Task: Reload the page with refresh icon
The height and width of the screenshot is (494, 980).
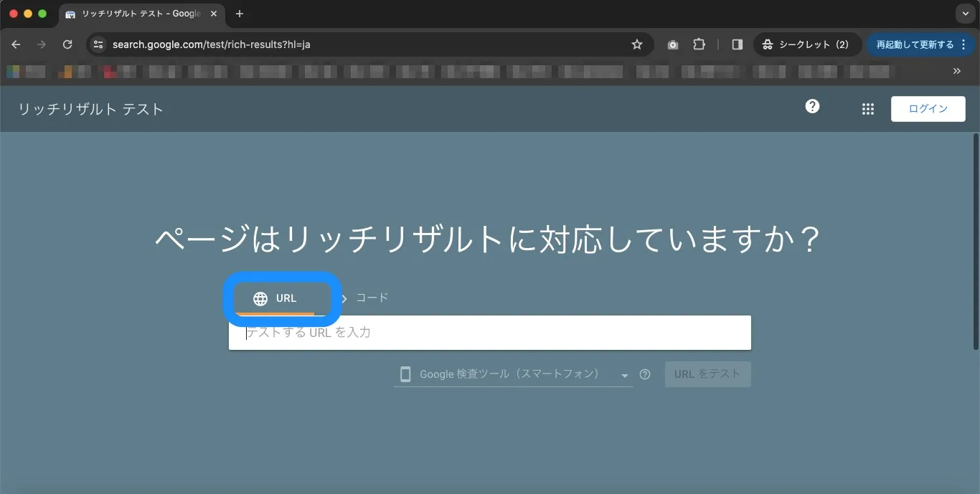Action: 67,44
